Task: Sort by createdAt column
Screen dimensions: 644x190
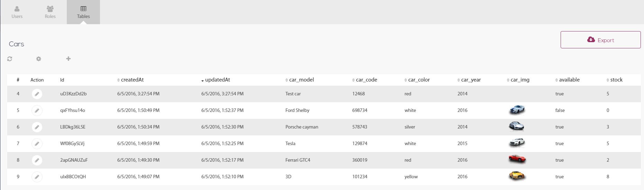Action: coord(130,80)
